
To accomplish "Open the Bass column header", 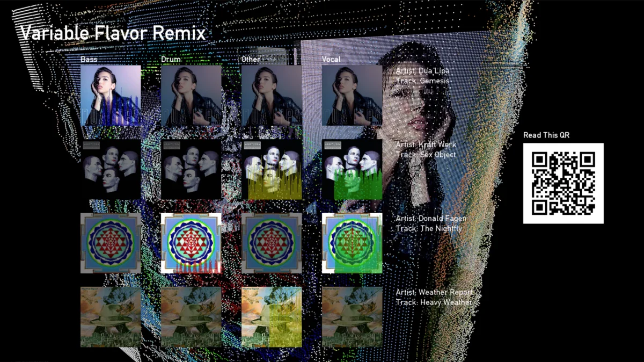I will coord(89,59).
